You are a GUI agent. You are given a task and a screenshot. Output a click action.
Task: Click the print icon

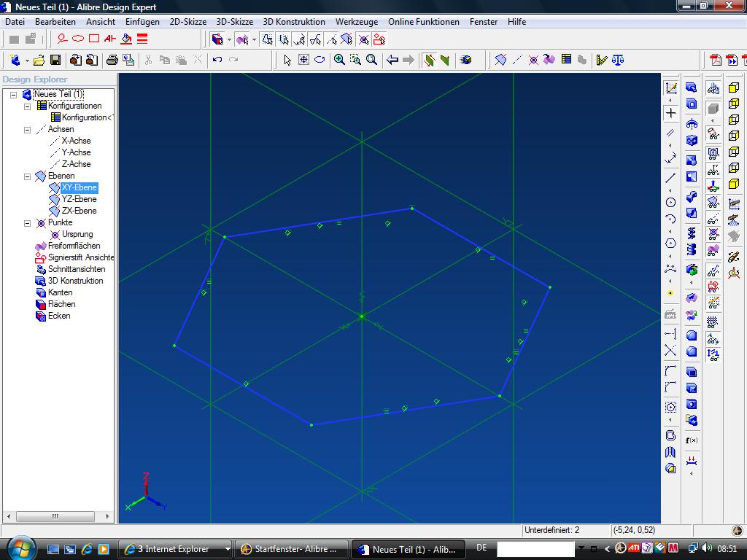[x=112, y=60]
